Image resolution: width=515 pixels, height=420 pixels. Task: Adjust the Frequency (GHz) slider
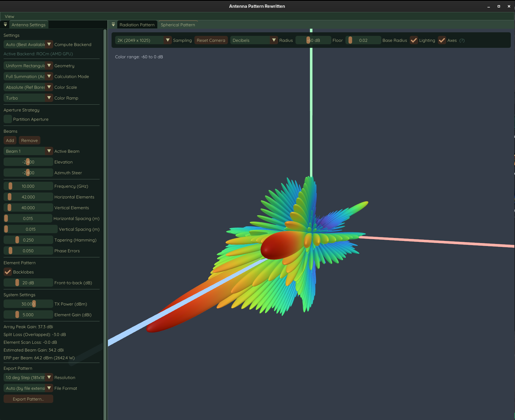[x=28, y=186]
